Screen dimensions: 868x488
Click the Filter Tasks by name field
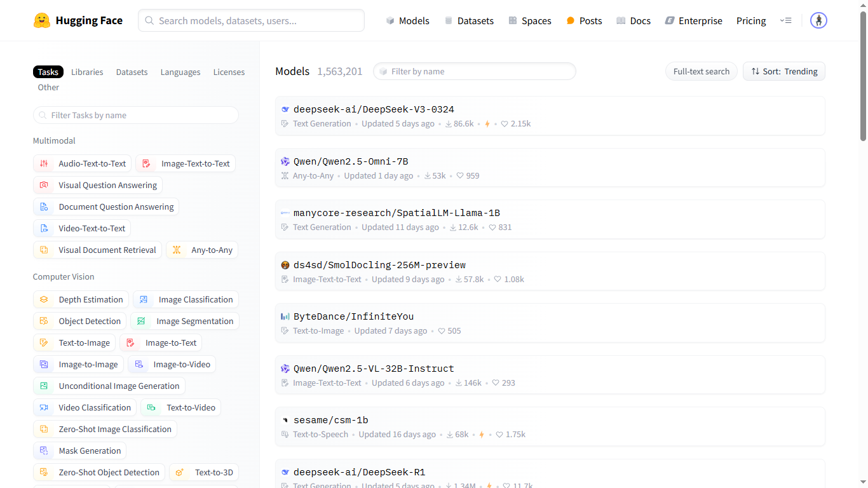[x=136, y=115]
